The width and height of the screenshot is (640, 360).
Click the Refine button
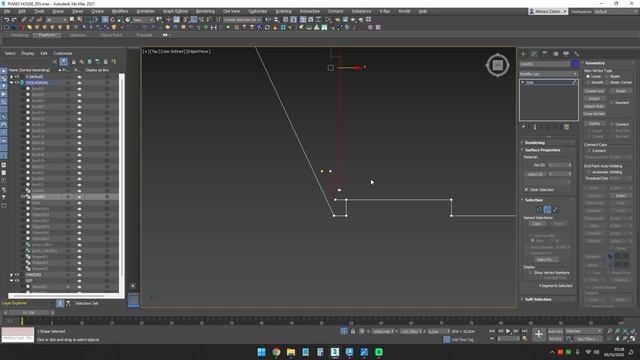594,123
